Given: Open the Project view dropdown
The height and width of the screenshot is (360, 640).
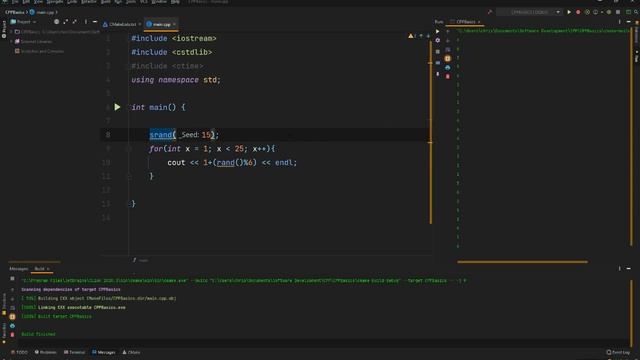Looking at the screenshot, I should pyautogui.click(x=24, y=22).
